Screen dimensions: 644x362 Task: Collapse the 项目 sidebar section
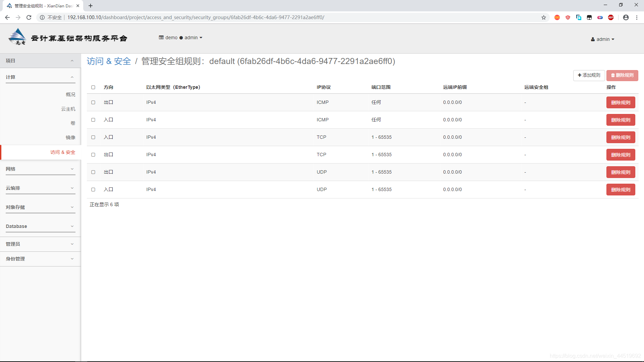click(x=40, y=61)
